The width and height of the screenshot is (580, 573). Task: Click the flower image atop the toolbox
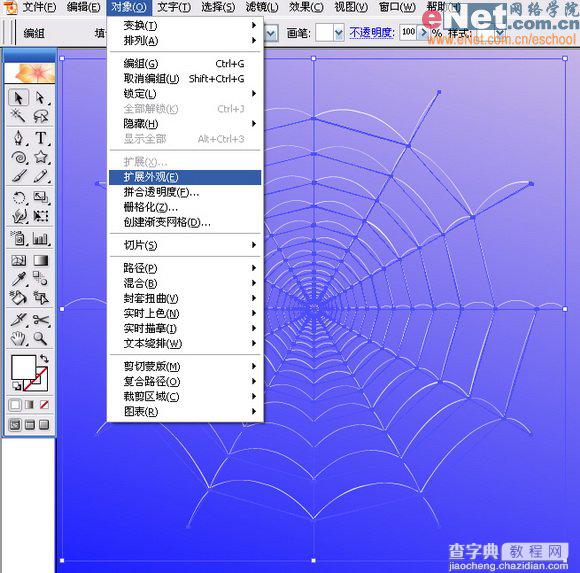coord(30,73)
